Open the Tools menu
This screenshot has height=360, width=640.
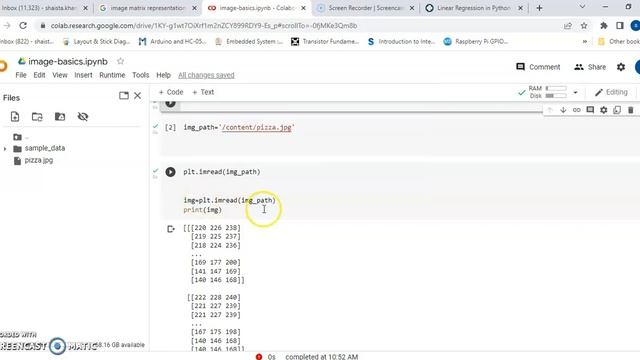[x=140, y=75]
